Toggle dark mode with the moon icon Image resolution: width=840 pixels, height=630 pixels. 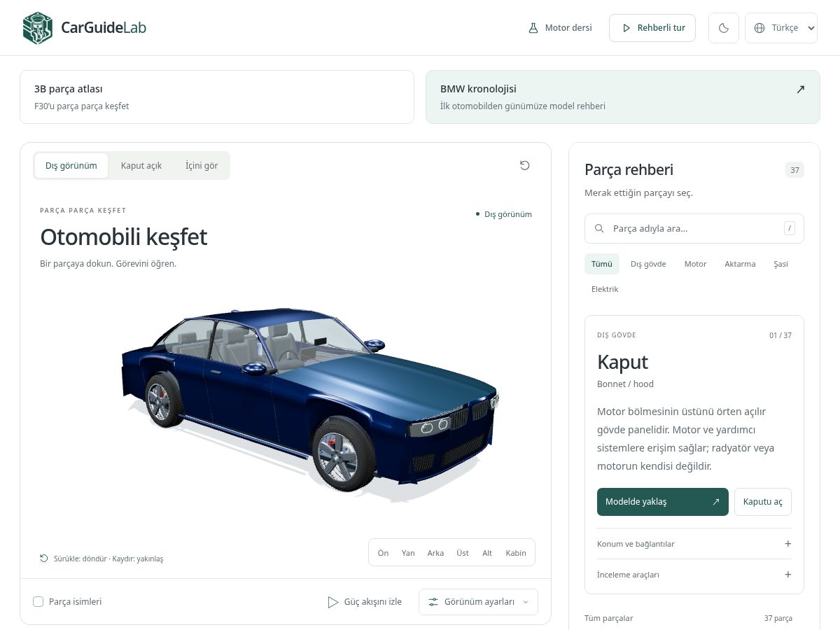tap(724, 28)
